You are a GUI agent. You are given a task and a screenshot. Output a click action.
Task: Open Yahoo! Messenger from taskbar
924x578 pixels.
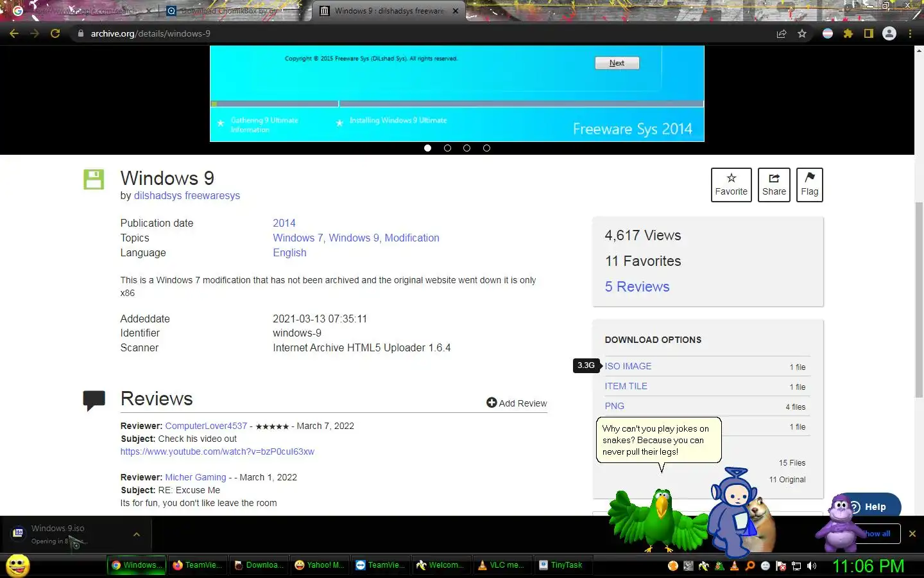320,565
